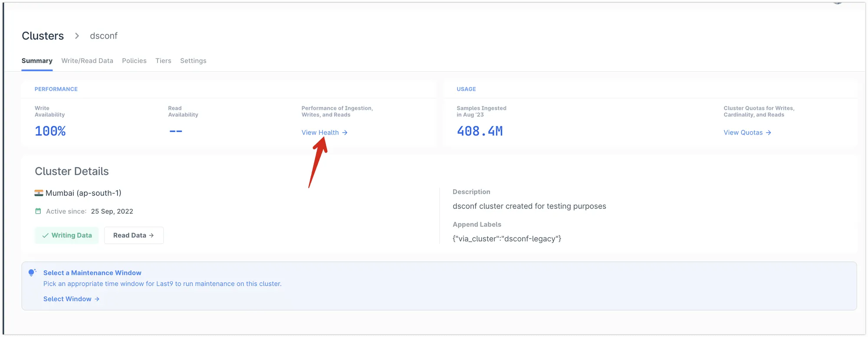Open the View Health link
The height and width of the screenshot is (337, 868).
(x=325, y=132)
